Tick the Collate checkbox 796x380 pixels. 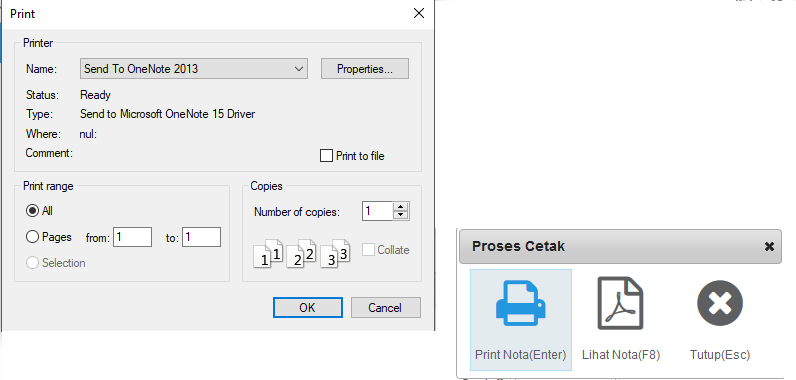369,250
